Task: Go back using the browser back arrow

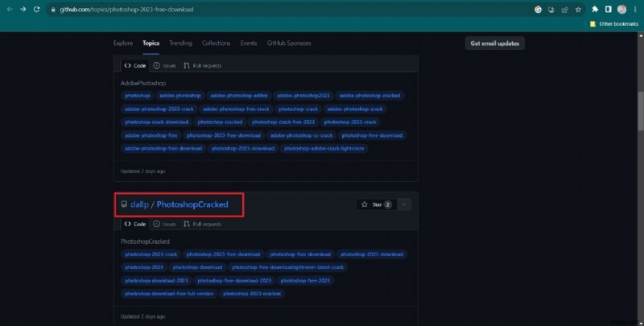Action: coord(10,9)
